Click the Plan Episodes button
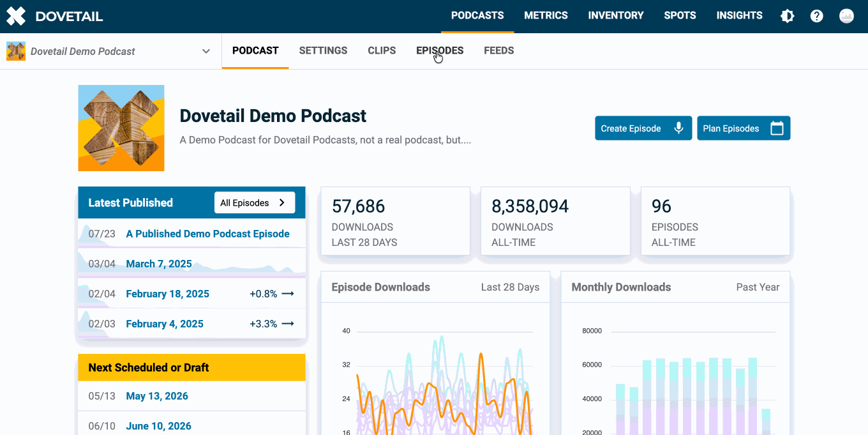 [x=744, y=128]
